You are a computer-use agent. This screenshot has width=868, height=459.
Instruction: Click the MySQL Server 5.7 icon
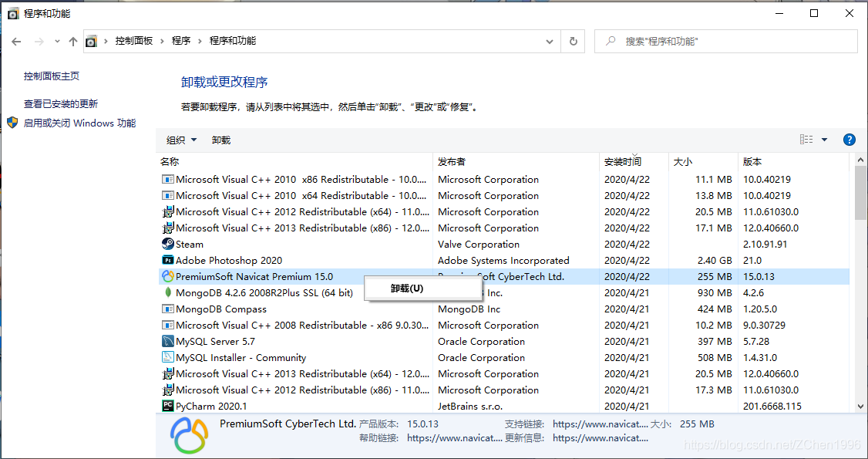pyautogui.click(x=168, y=341)
